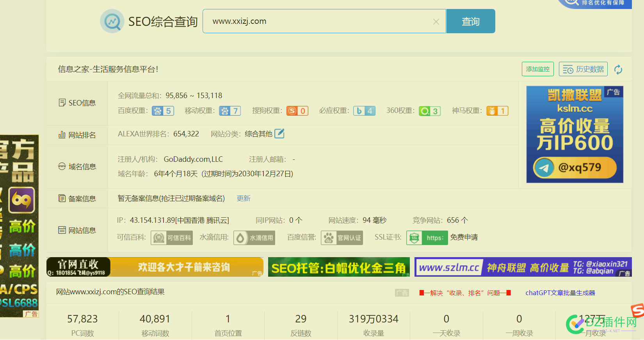Click the 同IP网站 0 个 value

pyautogui.click(x=296, y=220)
